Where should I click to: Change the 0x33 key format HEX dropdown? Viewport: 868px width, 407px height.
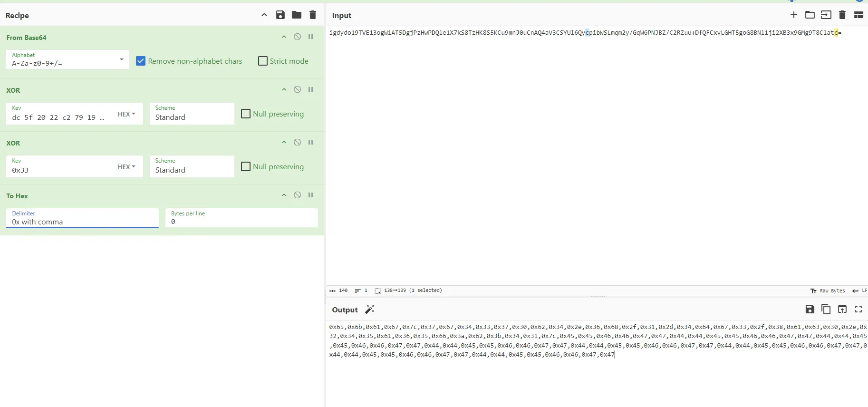pos(126,167)
